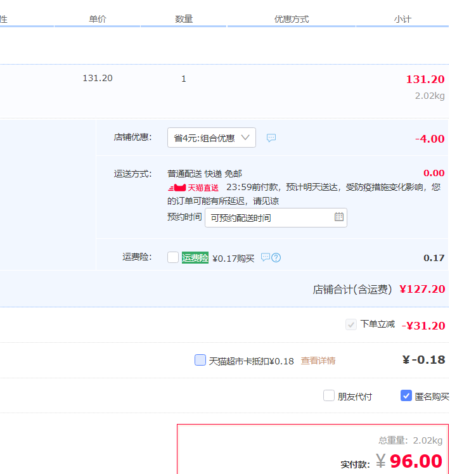Open the 查看详情 link
Screen dimensions: 476x474
318,361
